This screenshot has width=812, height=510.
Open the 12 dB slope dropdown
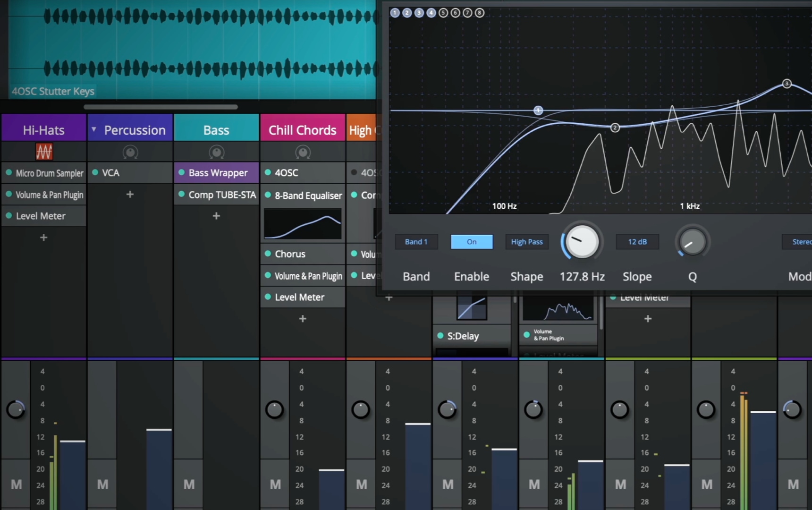coord(637,242)
